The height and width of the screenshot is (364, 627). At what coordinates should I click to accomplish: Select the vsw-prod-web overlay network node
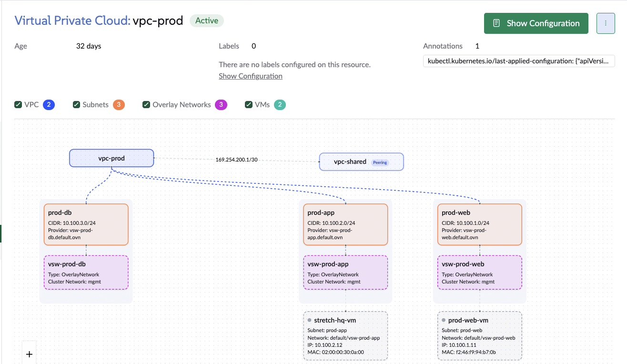pyautogui.click(x=480, y=273)
